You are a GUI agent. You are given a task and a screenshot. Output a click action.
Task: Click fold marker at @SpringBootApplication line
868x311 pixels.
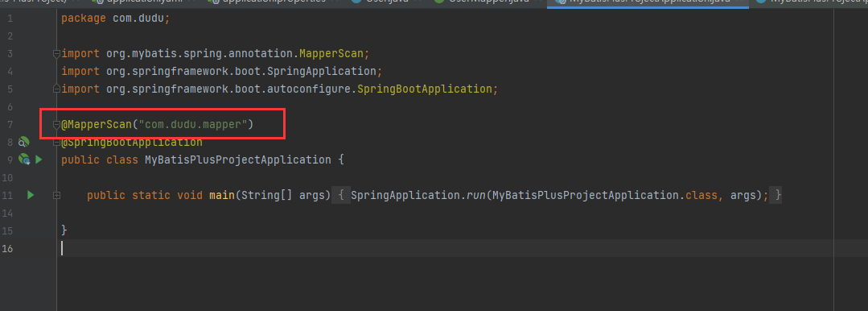click(x=56, y=143)
